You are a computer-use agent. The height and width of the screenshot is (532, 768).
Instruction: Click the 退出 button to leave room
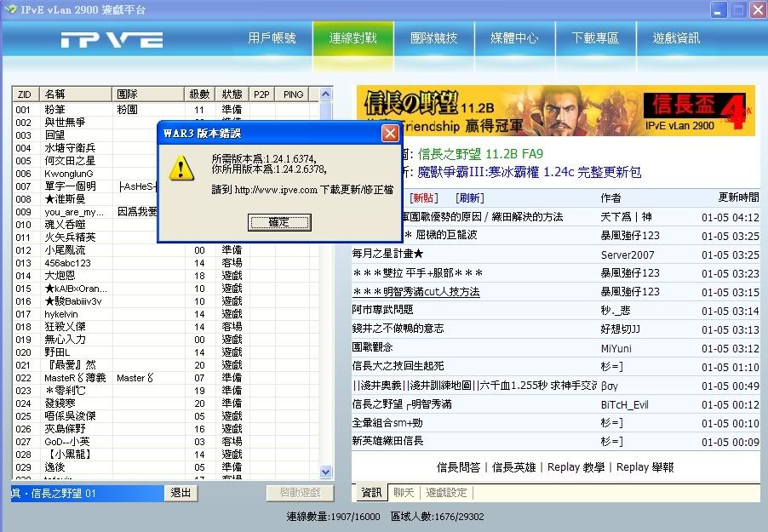coord(181,493)
